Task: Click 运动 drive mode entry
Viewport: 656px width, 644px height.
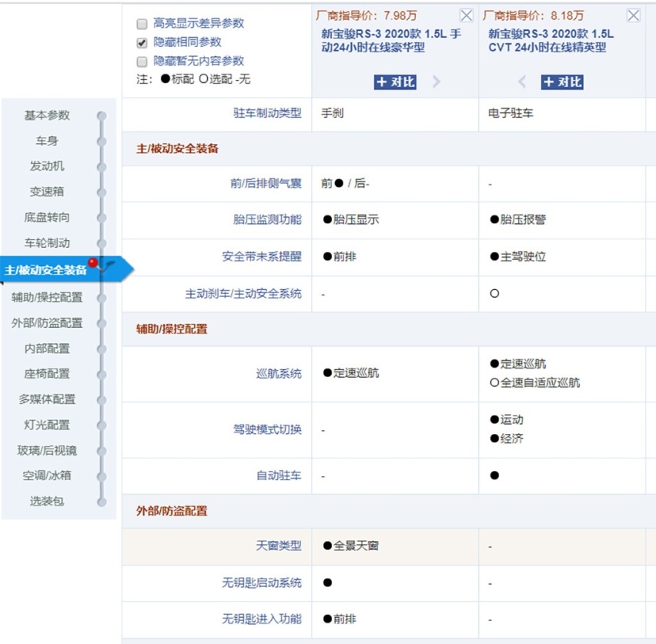Action: tap(507, 419)
